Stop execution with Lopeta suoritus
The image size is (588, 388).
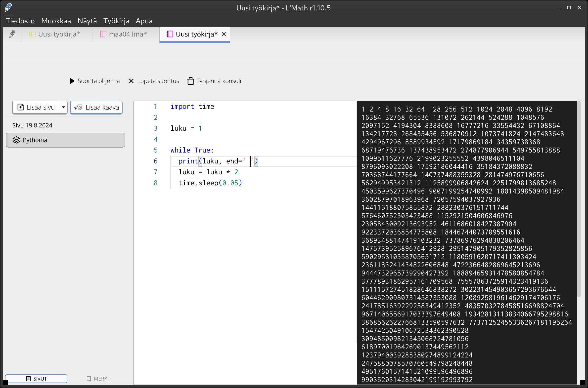point(154,81)
